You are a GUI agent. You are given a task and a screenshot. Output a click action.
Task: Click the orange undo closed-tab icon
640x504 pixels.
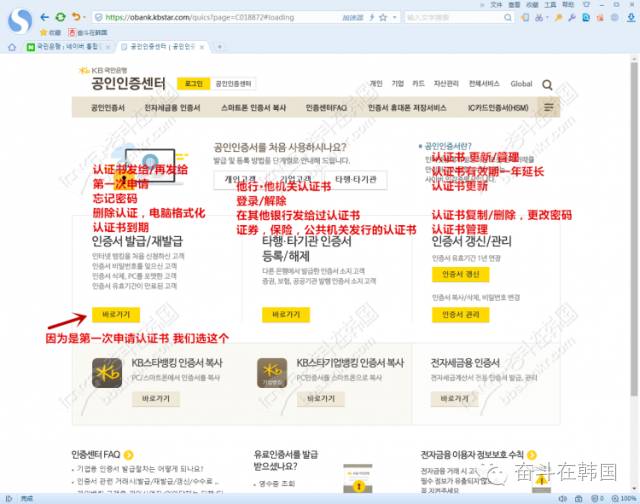click(76, 17)
